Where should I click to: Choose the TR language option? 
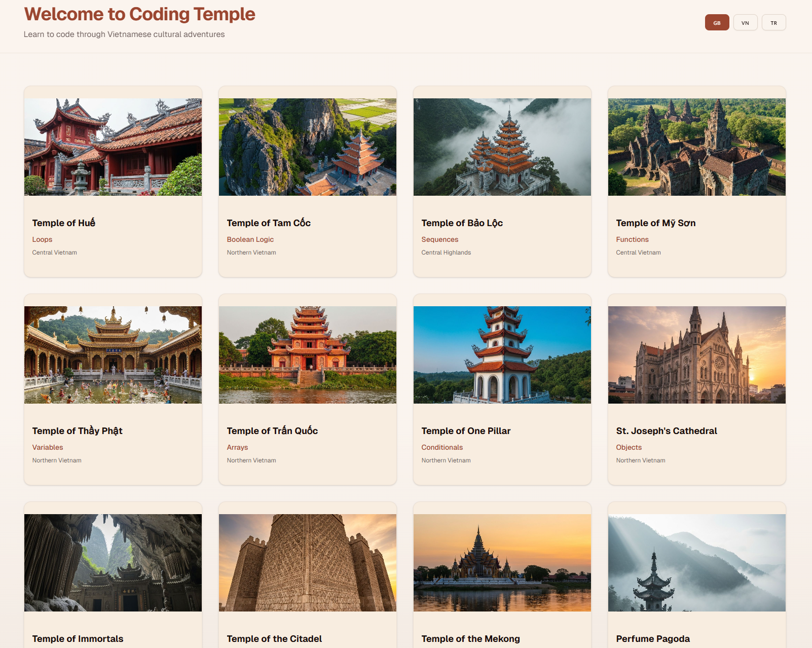tap(773, 23)
